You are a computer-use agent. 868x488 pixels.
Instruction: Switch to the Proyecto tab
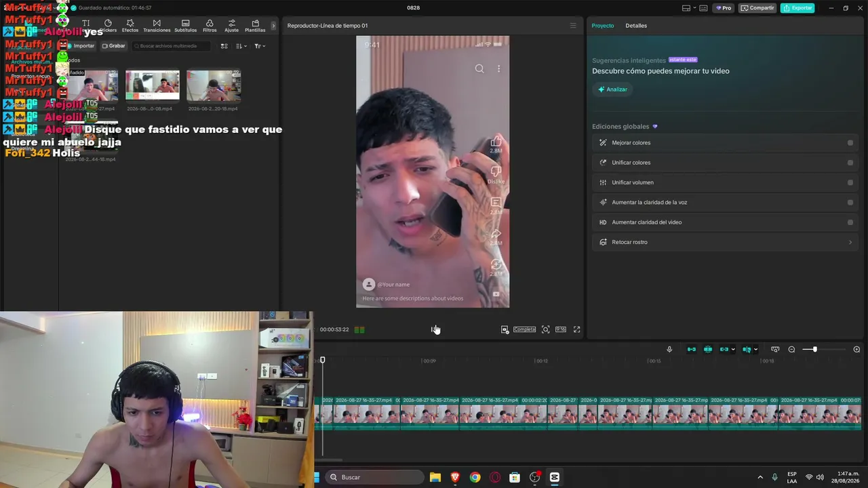point(602,26)
